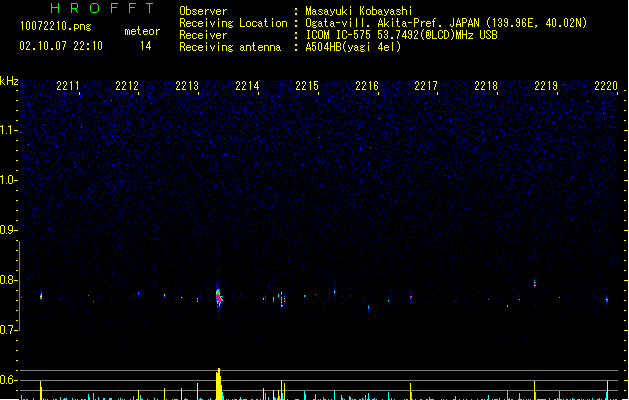Click the kHz axis unit label
629x400 pixels.
(9, 81)
